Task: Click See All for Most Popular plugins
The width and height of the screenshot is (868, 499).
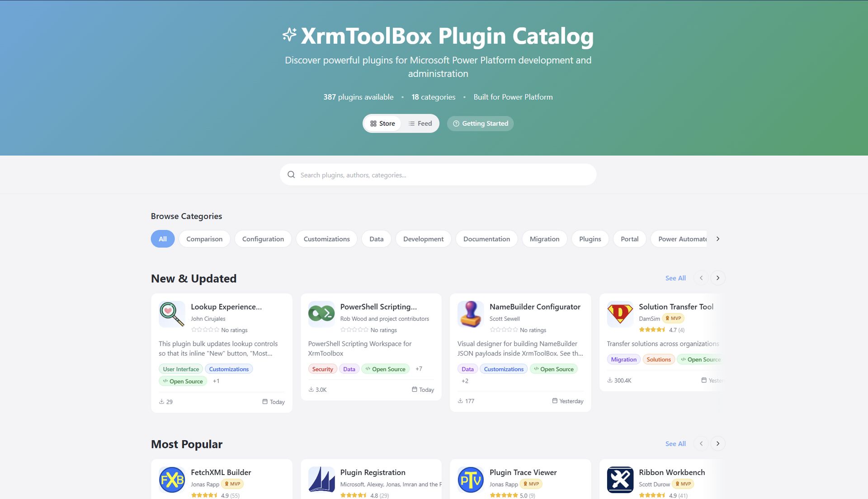Action: click(x=675, y=444)
